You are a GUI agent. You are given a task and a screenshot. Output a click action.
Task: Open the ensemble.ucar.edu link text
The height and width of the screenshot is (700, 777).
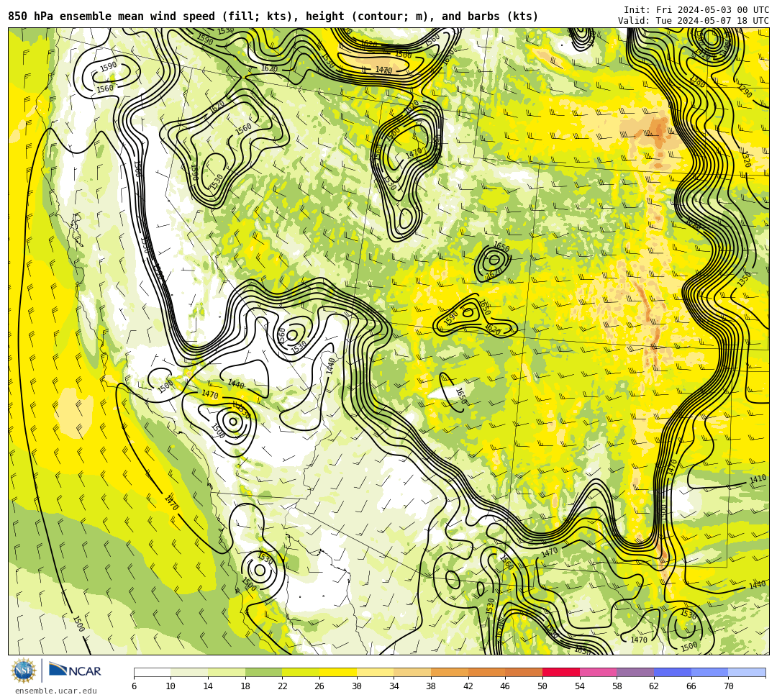pyautogui.click(x=56, y=691)
